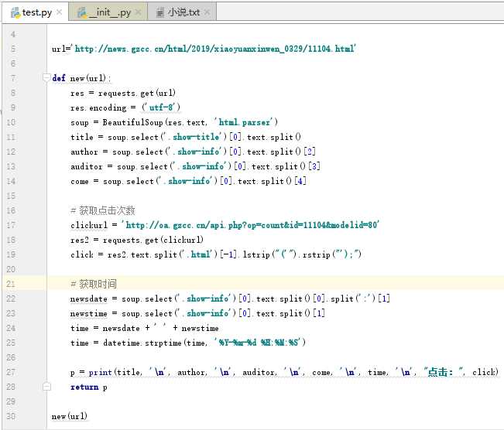Click the newstime = soup.select line
Screen dimensions: 504x430
coord(197,313)
